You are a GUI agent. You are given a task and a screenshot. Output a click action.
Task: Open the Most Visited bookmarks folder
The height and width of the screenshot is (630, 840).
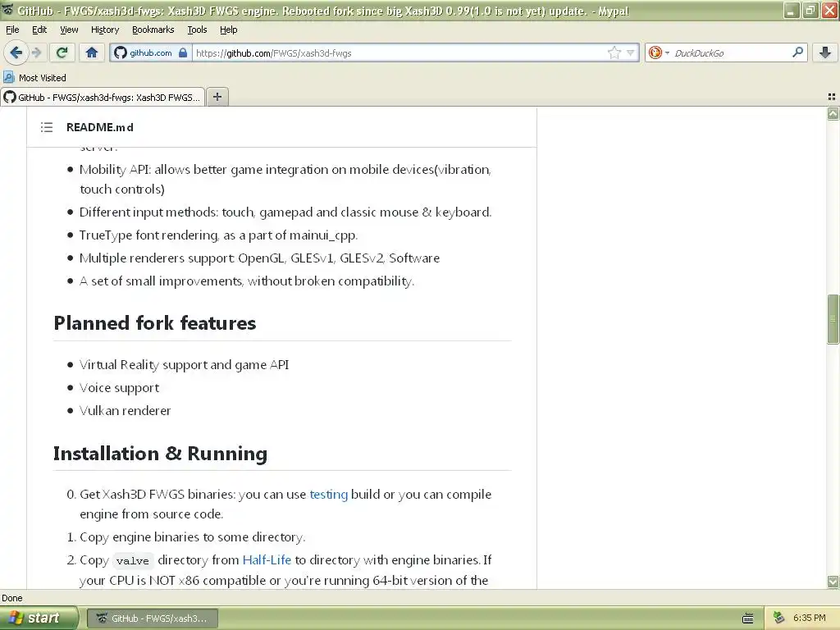[34, 78]
